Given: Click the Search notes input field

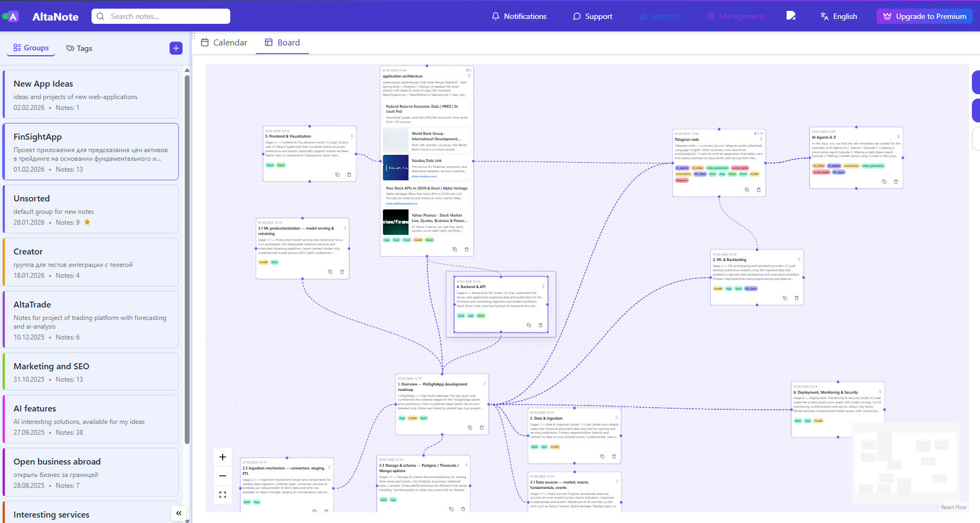Looking at the screenshot, I should [160, 16].
